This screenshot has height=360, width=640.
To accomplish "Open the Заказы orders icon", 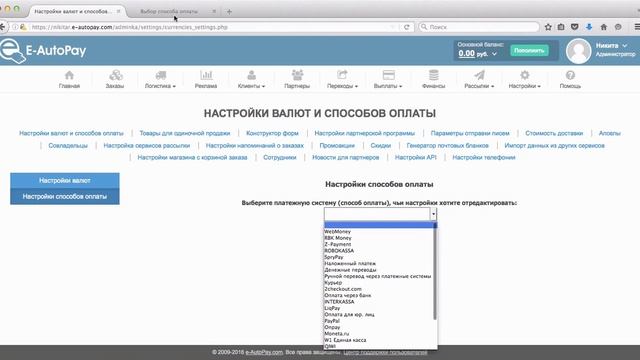I will [x=115, y=76].
